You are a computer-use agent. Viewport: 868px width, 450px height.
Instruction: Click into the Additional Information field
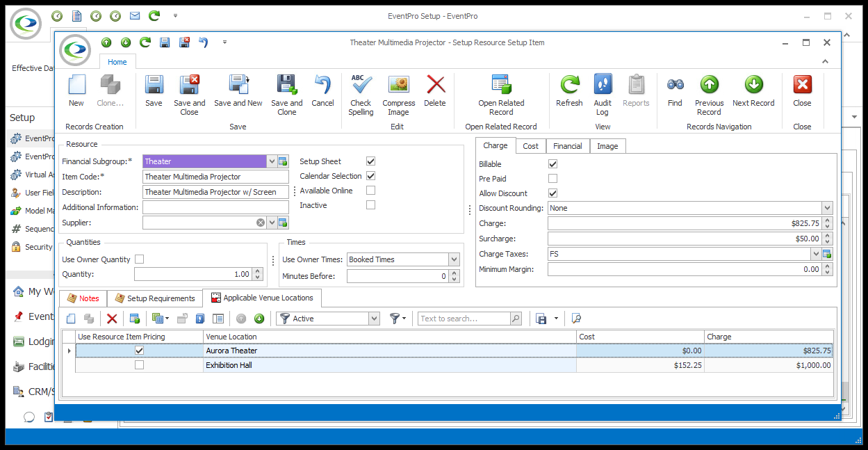pyautogui.click(x=215, y=207)
